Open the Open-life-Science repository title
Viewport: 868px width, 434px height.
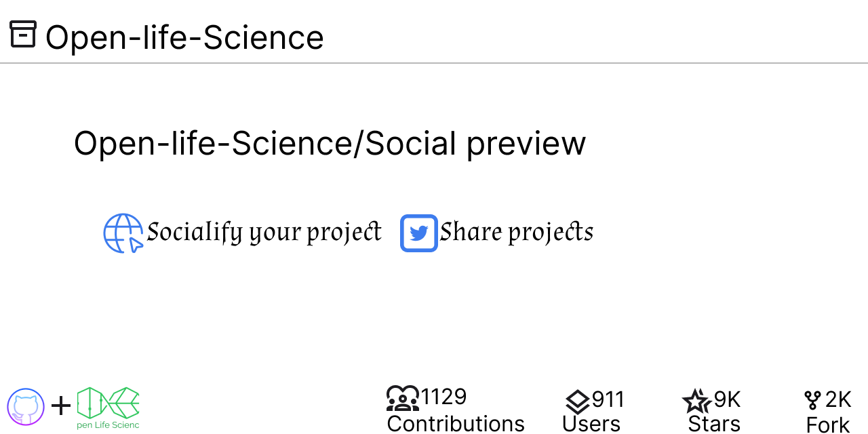[184, 37]
